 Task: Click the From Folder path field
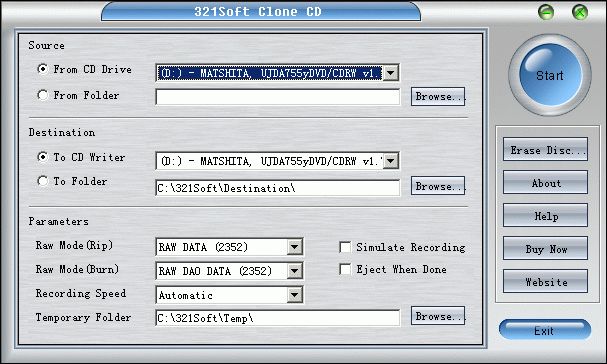pos(278,97)
